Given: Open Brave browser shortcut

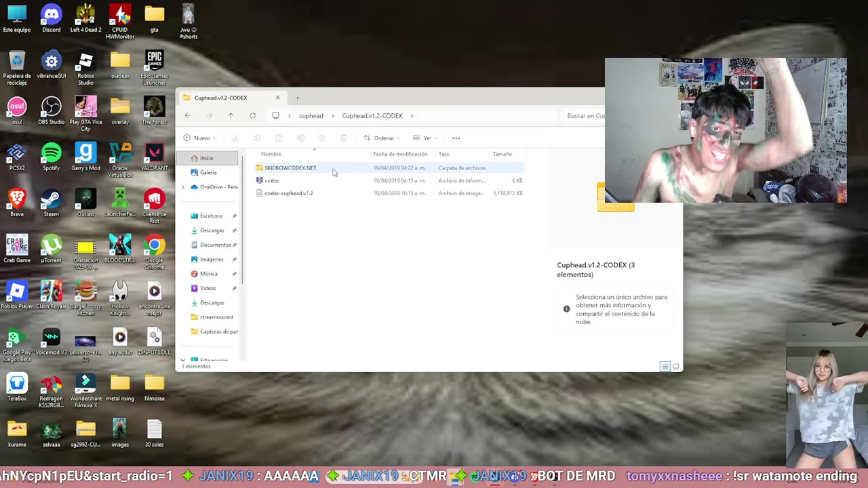Looking at the screenshot, I should (x=17, y=203).
